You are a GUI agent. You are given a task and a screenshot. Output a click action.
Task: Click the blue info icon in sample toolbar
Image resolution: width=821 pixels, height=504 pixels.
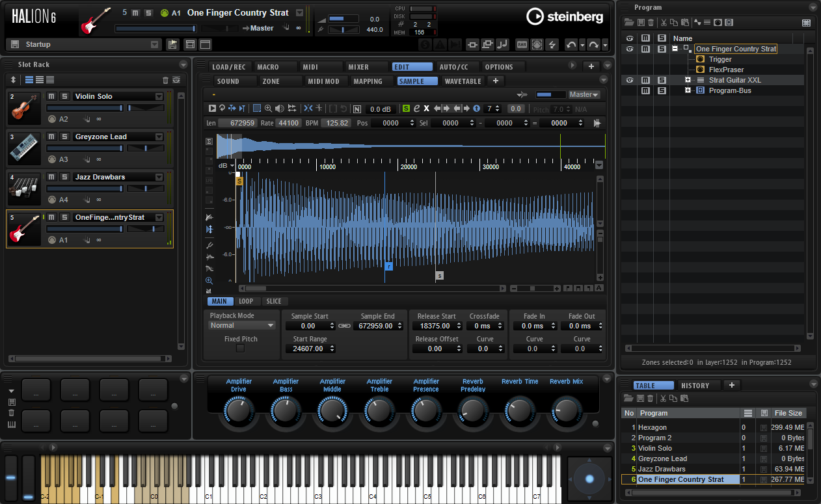(x=476, y=109)
